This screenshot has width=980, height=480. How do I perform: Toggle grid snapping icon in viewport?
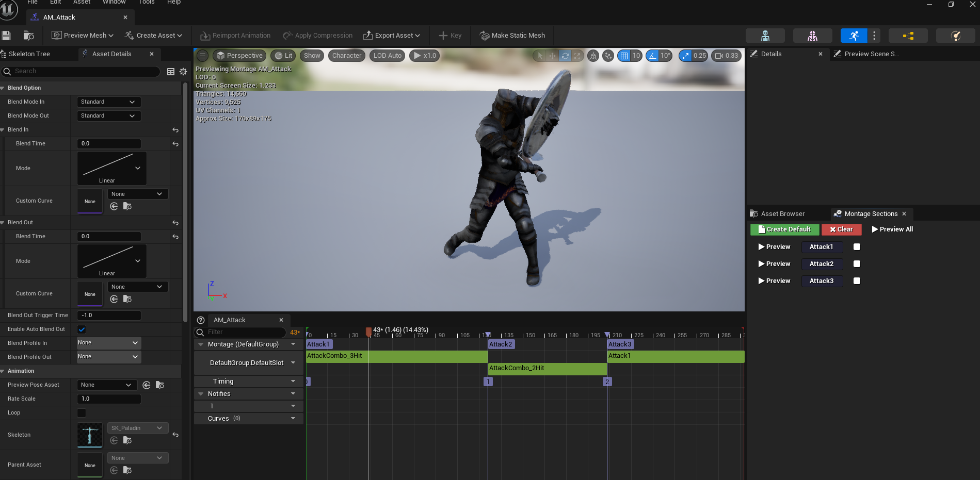click(624, 56)
